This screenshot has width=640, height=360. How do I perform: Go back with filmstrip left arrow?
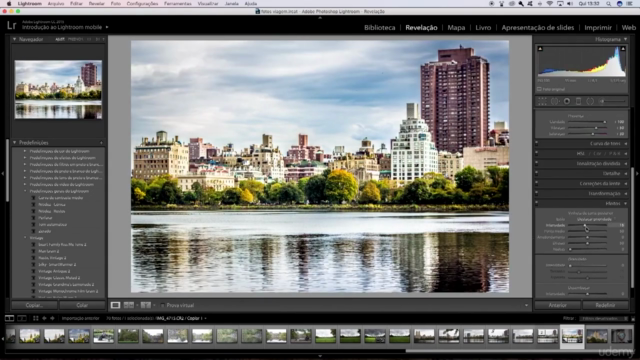tap(44, 318)
